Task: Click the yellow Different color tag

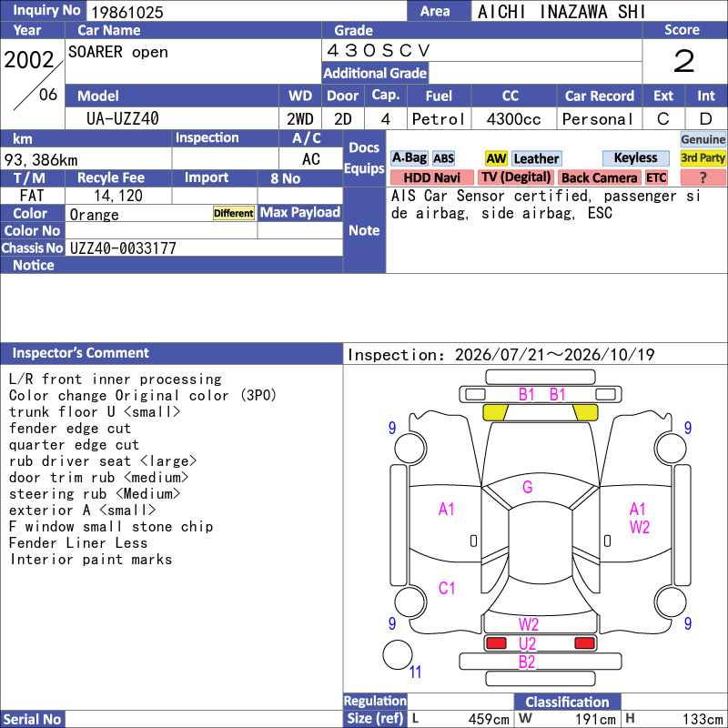Action: [x=234, y=213]
